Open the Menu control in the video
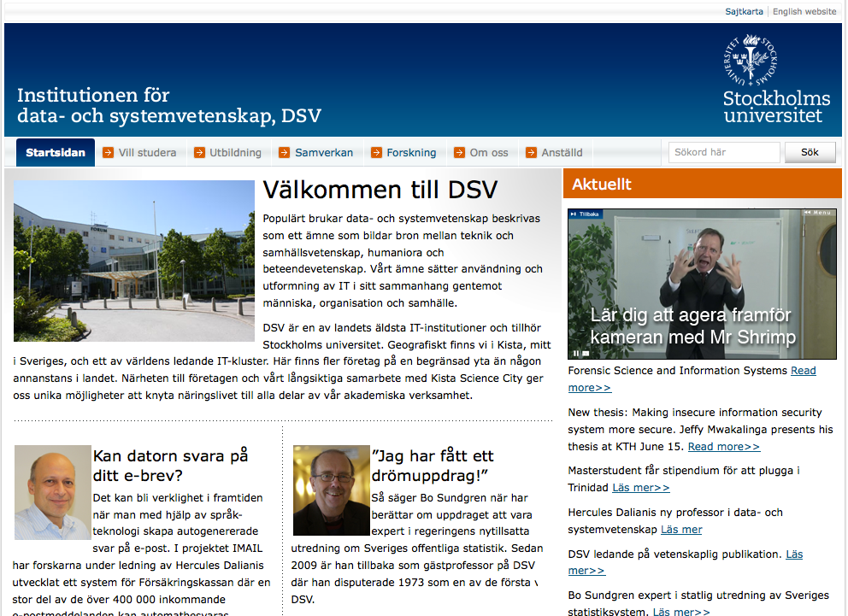The width and height of the screenshot is (848, 616). point(819,213)
